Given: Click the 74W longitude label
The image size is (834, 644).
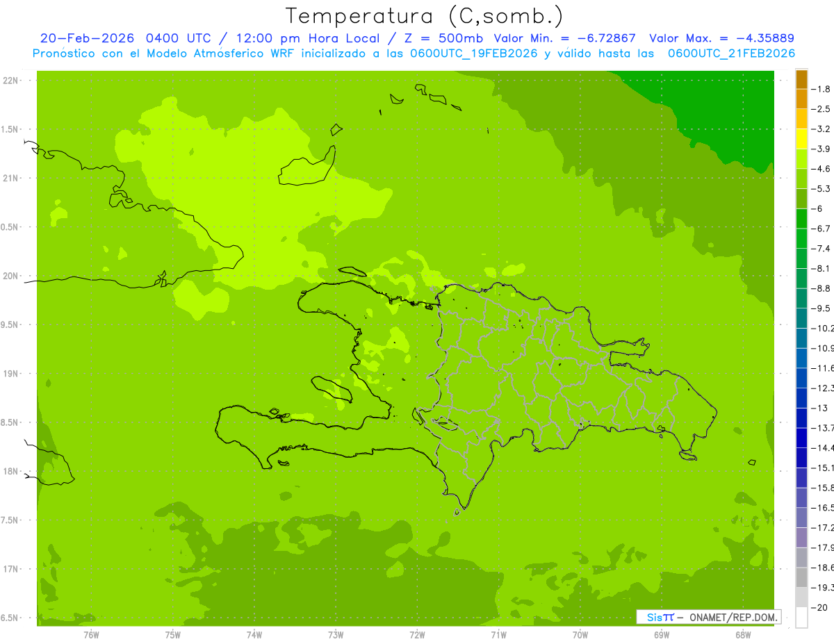Looking at the screenshot, I should (x=254, y=635).
